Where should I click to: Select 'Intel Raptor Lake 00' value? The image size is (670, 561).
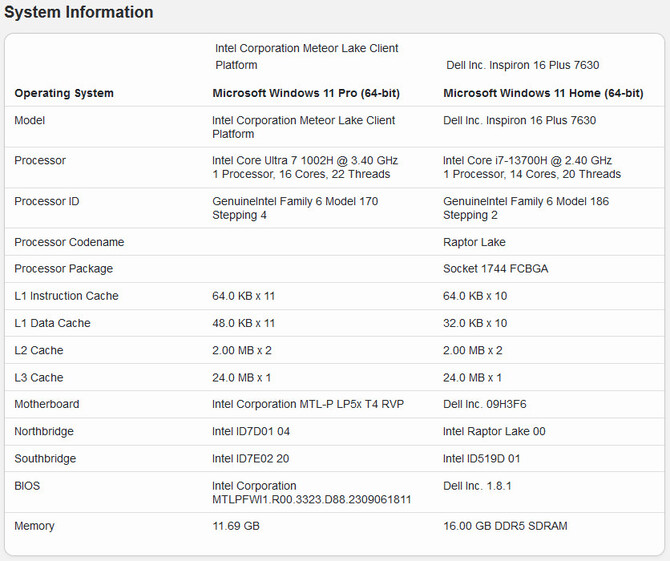point(494,432)
